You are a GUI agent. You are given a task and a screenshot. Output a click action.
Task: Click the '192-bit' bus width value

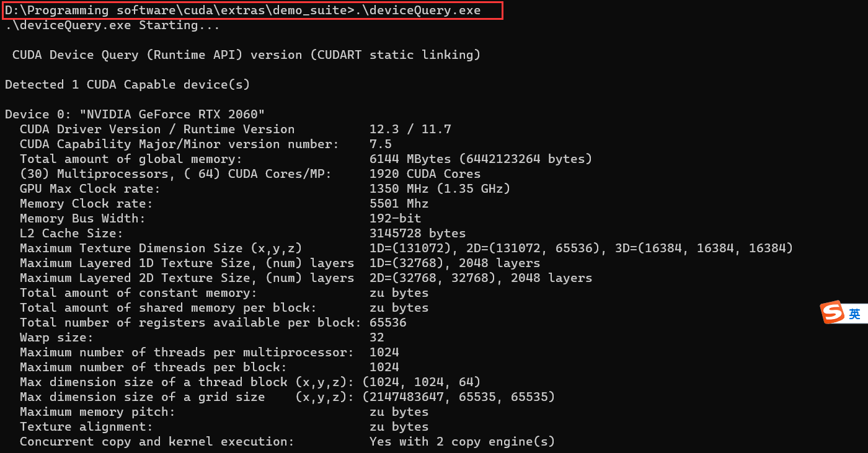coord(396,219)
